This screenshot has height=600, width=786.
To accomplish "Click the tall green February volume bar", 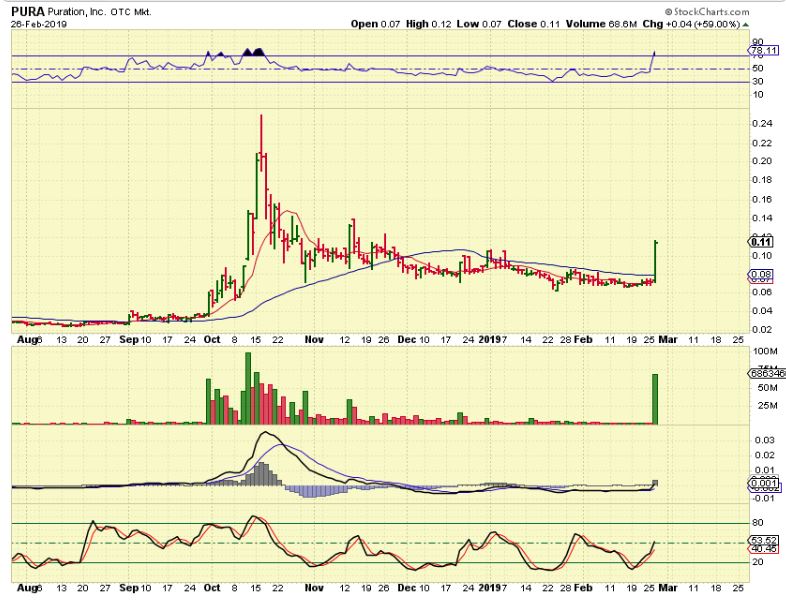I will point(655,399).
